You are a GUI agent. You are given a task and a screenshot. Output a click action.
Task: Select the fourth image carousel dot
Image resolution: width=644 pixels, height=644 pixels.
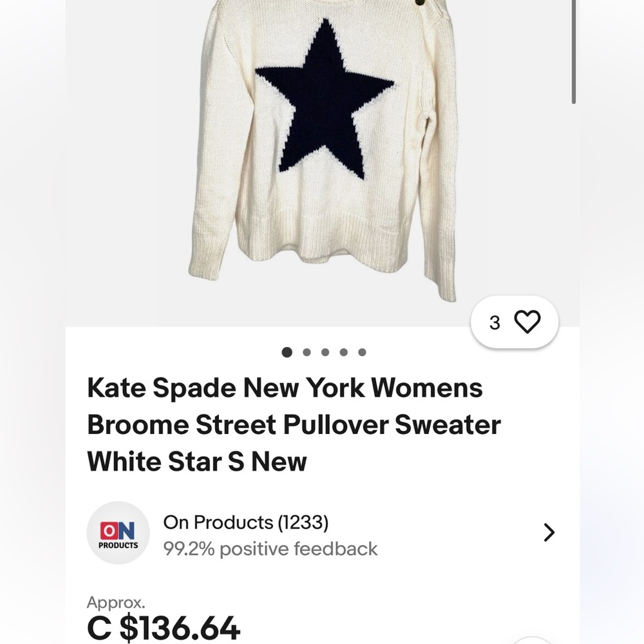[343, 352]
